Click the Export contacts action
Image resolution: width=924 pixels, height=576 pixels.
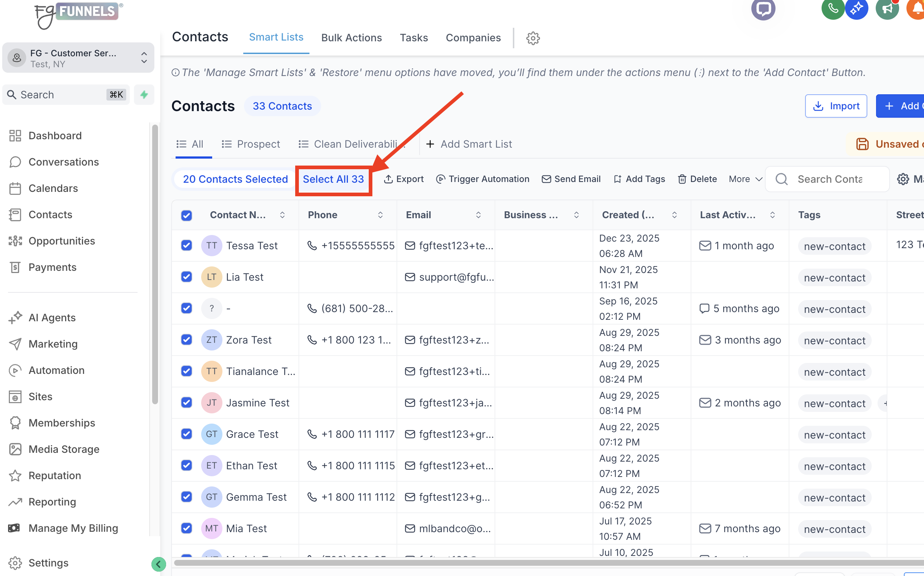click(x=404, y=179)
